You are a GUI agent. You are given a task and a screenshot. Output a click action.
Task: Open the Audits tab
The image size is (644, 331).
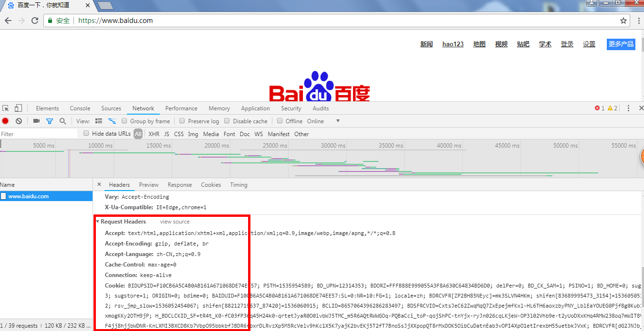(x=321, y=108)
